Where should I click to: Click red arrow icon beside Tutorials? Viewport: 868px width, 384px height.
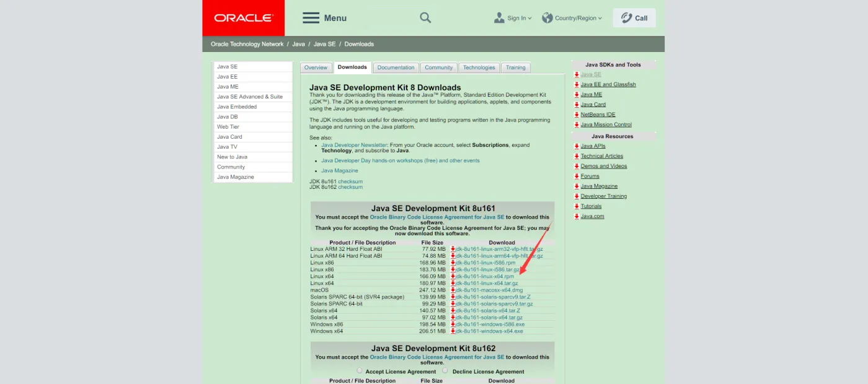coord(577,206)
